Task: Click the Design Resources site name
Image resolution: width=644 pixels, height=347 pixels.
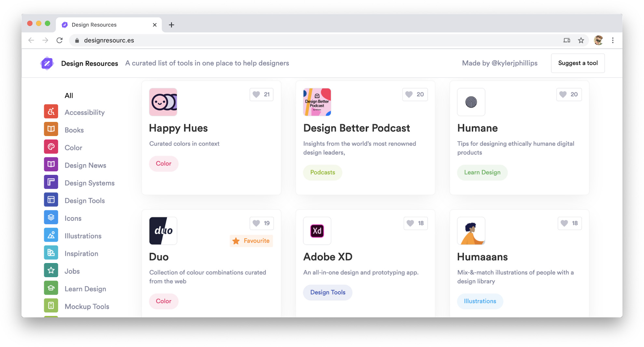Action: 89,63
